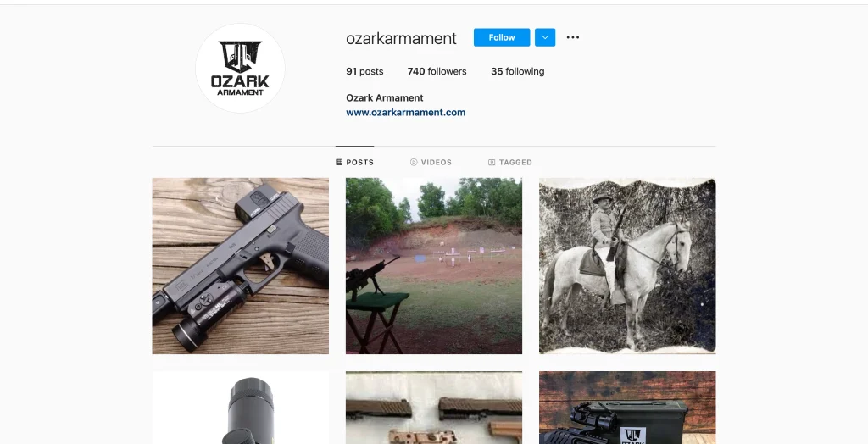Viewport: 868px width, 444px height.
Task: Open the shooting range photo post
Action: pos(434,266)
